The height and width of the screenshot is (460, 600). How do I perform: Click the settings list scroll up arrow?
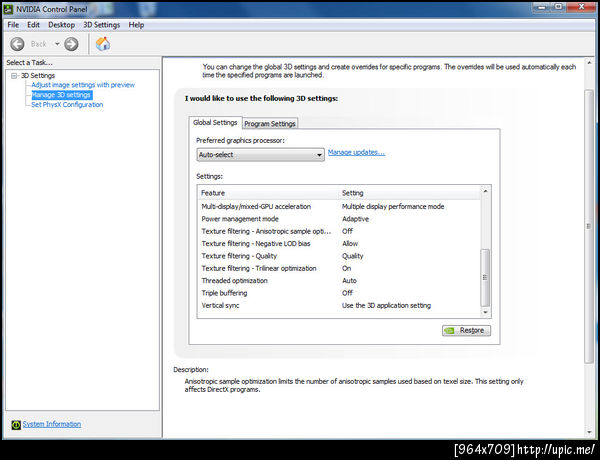click(485, 191)
